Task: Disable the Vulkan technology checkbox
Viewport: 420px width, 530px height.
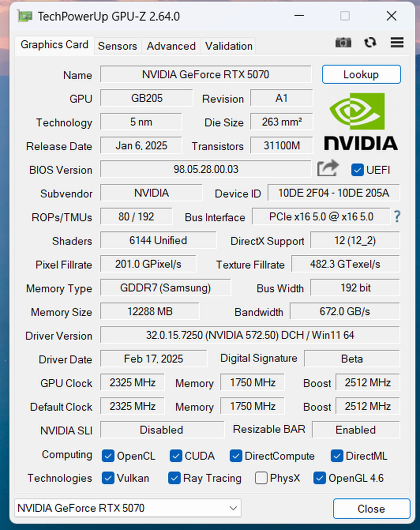Action: point(108,478)
